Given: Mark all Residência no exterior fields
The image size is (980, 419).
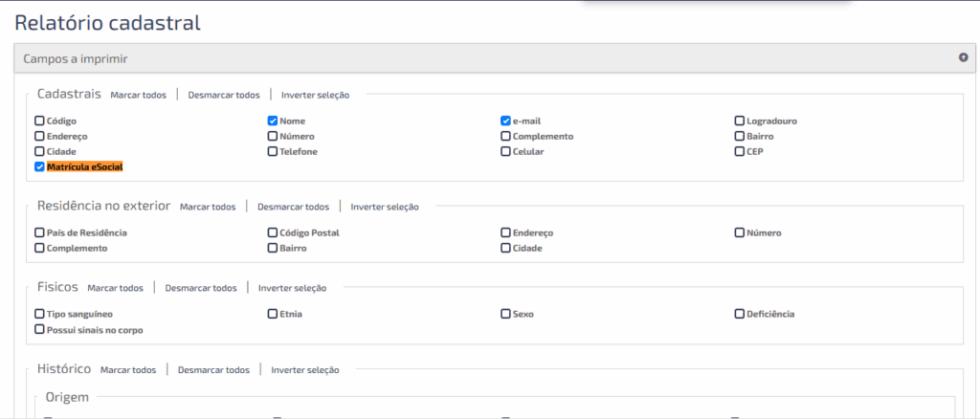Looking at the screenshot, I should click(x=208, y=207).
